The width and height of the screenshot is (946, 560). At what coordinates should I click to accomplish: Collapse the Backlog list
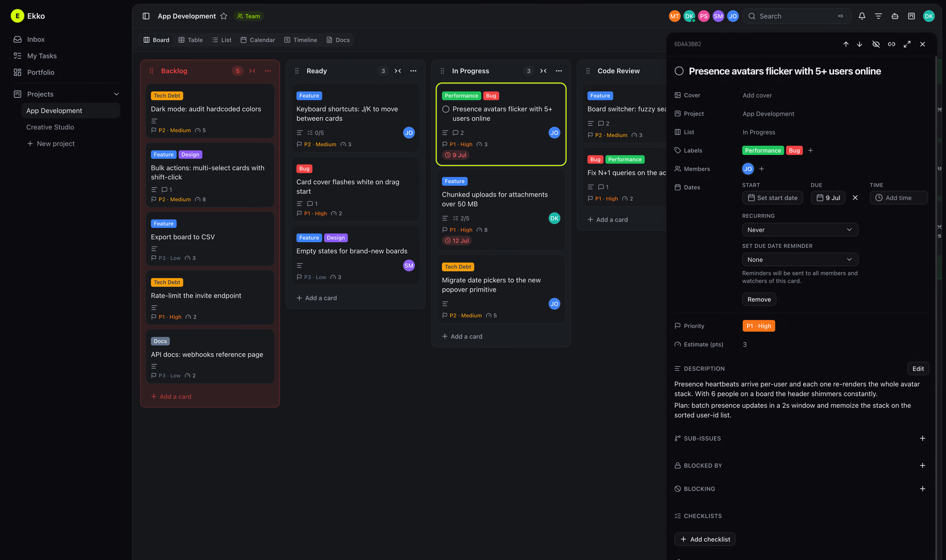tap(252, 71)
